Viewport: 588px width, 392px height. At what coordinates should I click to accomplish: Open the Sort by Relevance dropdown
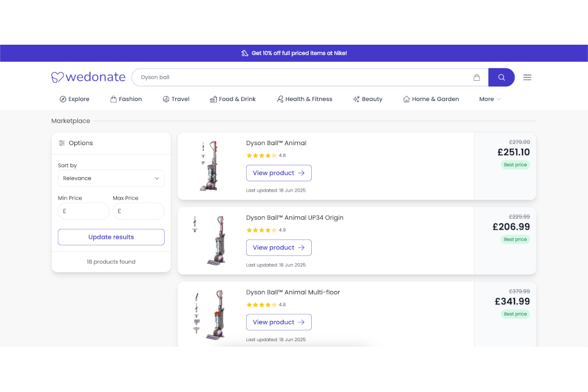[111, 178]
